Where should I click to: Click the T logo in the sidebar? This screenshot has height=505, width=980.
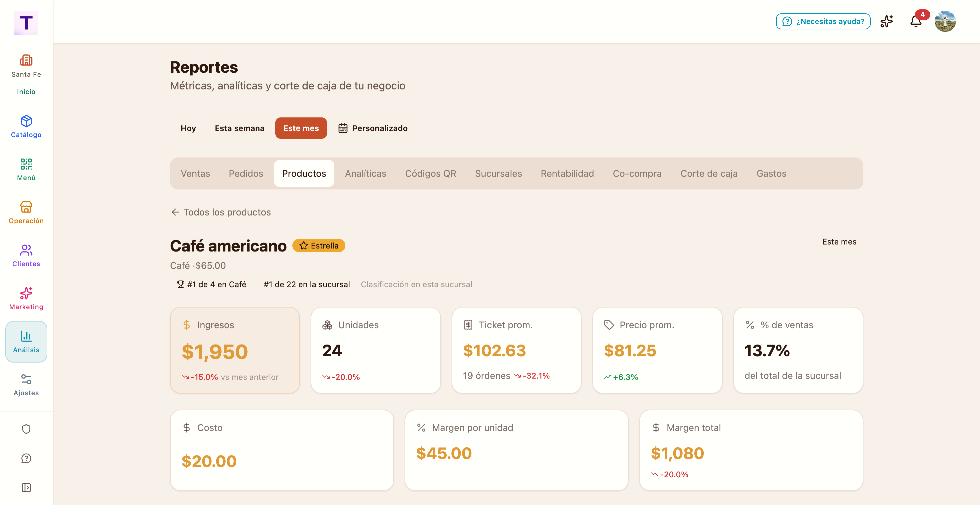point(26,23)
